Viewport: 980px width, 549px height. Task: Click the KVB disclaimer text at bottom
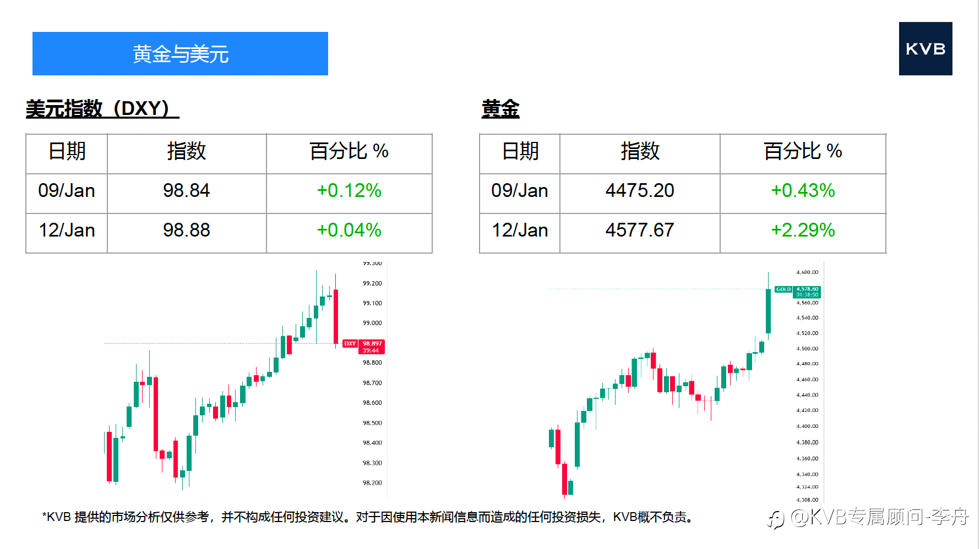368,517
